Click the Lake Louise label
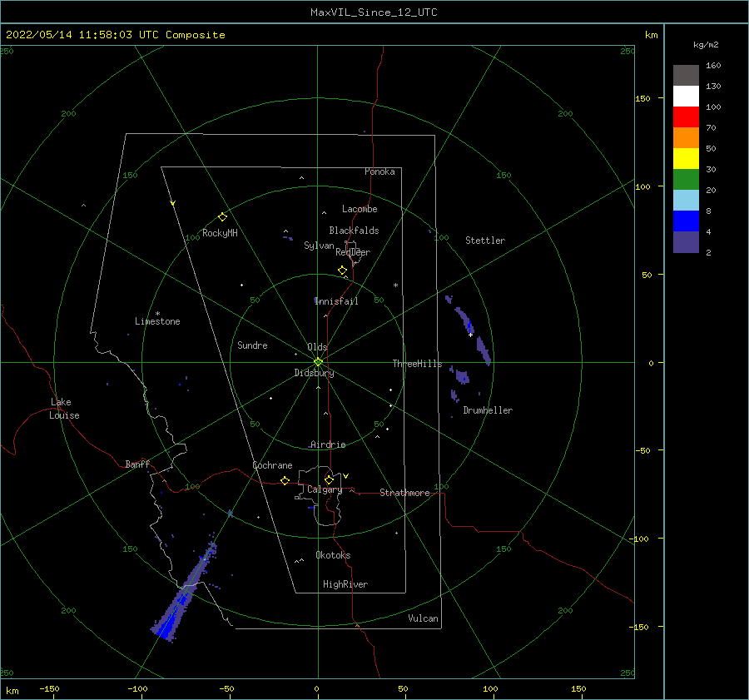The image size is (749, 700). 64,409
